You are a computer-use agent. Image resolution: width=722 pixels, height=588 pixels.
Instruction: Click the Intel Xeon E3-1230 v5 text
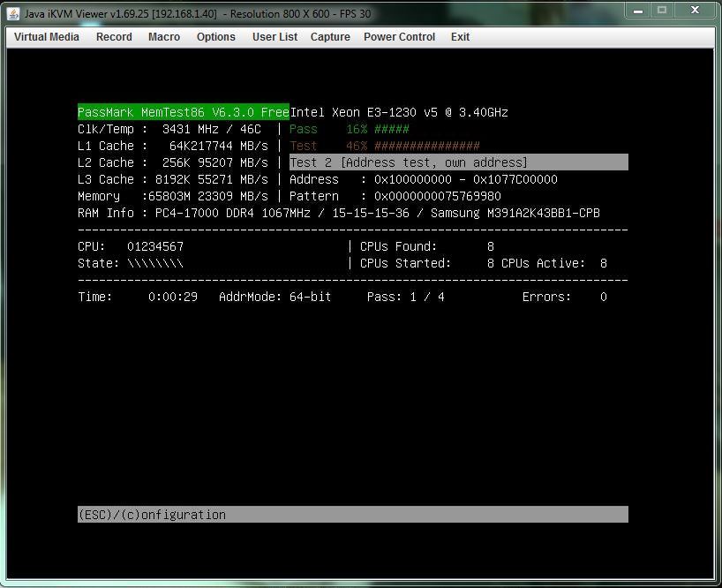point(399,112)
